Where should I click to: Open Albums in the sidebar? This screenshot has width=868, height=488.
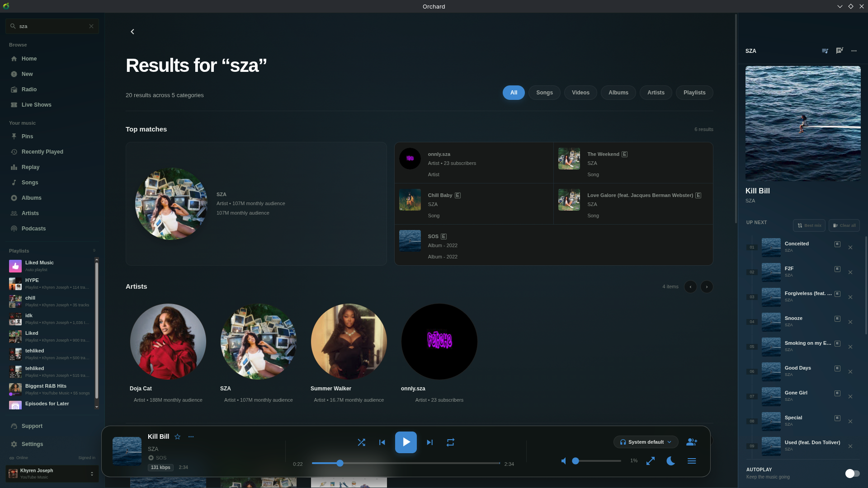[52, 198]
